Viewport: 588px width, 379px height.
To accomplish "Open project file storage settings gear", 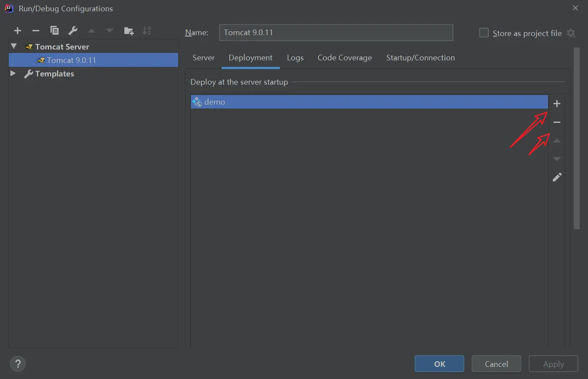I will [x=571, y=33].
